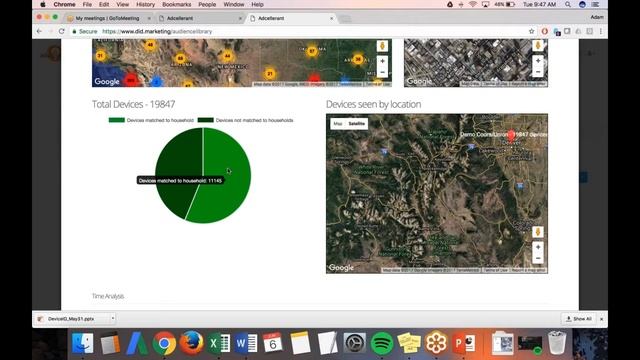The image size is (640, 360).
Task: Click the Wi-Fi status icon
Action: (x=473, y=4)
